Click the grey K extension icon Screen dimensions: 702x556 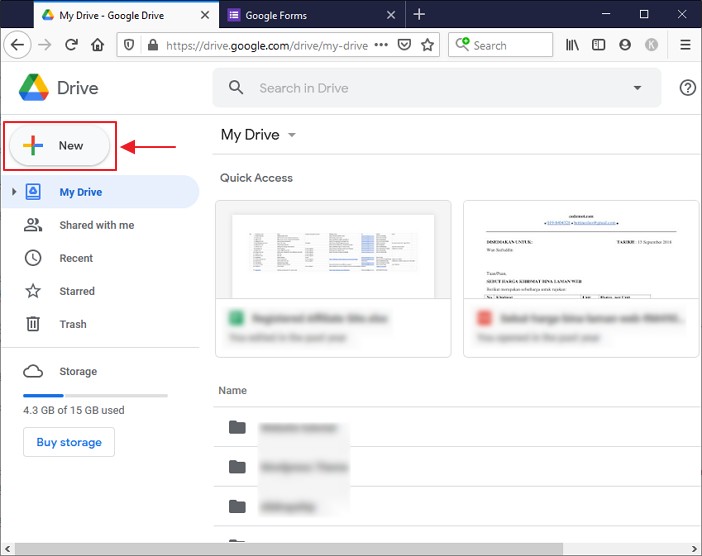pyautogui.click(x=651, y=45)
